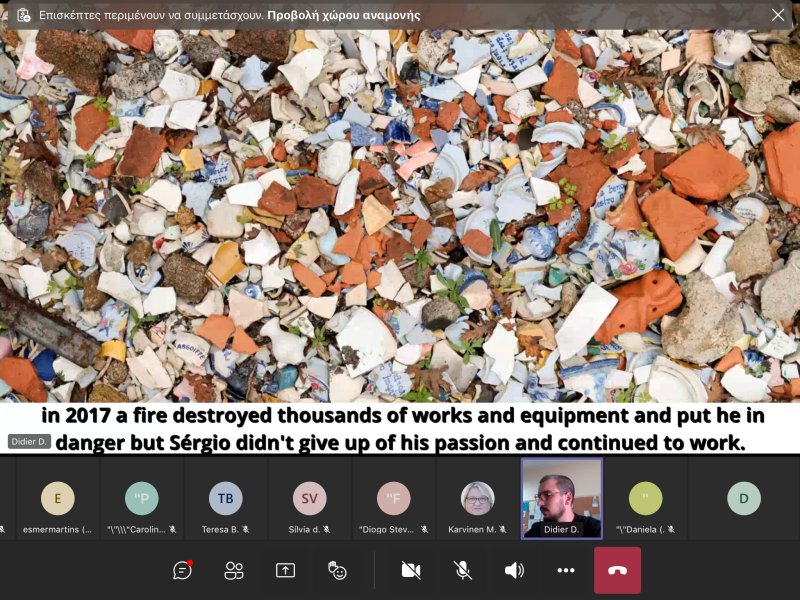Screen dimensions: 800x600
Task: Select Karvinen M. participant tile
Action: point(477,498)
